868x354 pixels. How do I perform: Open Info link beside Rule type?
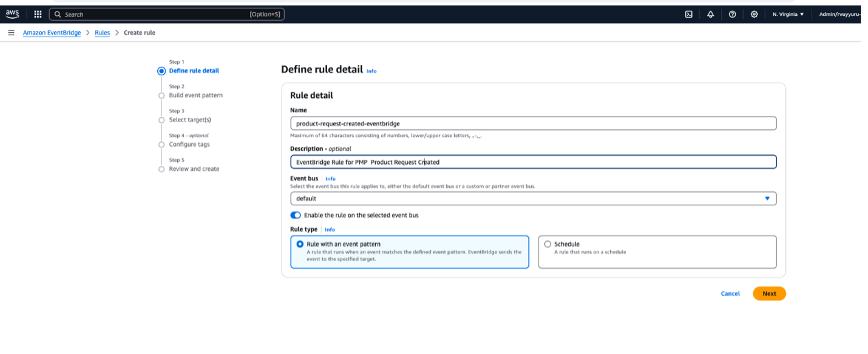(x=330, y=230)
